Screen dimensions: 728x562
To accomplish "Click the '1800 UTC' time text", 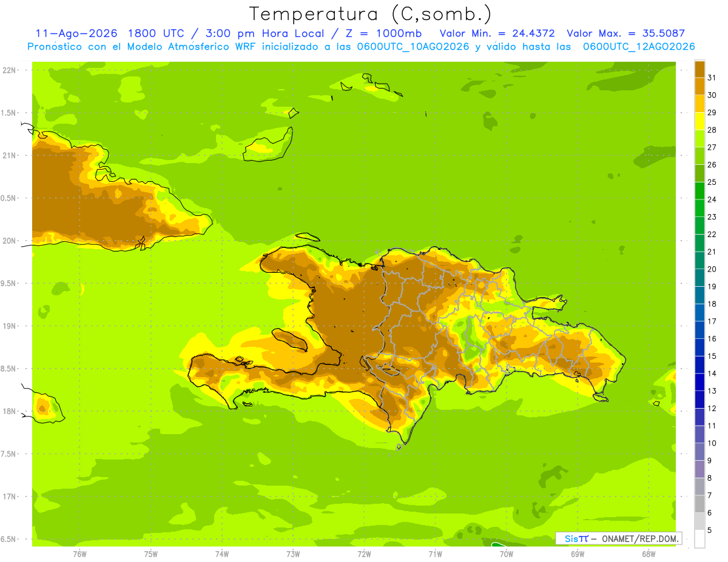I will (x=157, y=33).
